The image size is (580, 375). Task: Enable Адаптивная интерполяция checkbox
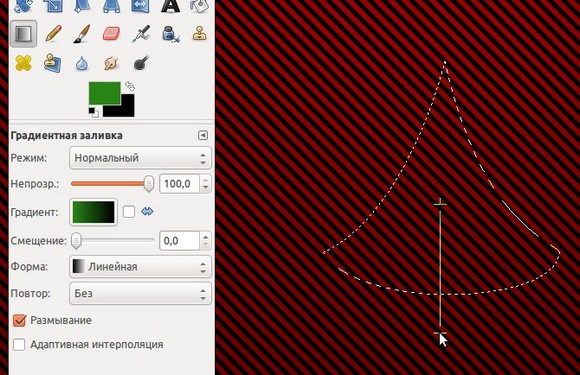pyautogui.click(x=19, y=345)
